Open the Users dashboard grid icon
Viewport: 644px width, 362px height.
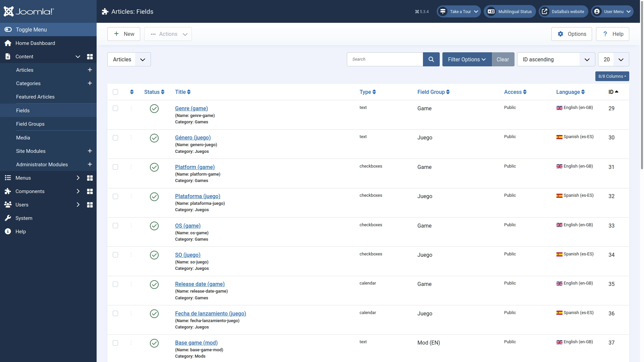(x=90, y=204)
